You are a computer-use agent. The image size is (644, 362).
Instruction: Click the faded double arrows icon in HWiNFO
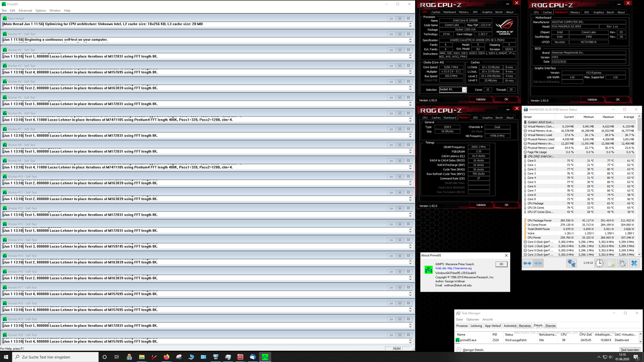(x=538, y=263)
